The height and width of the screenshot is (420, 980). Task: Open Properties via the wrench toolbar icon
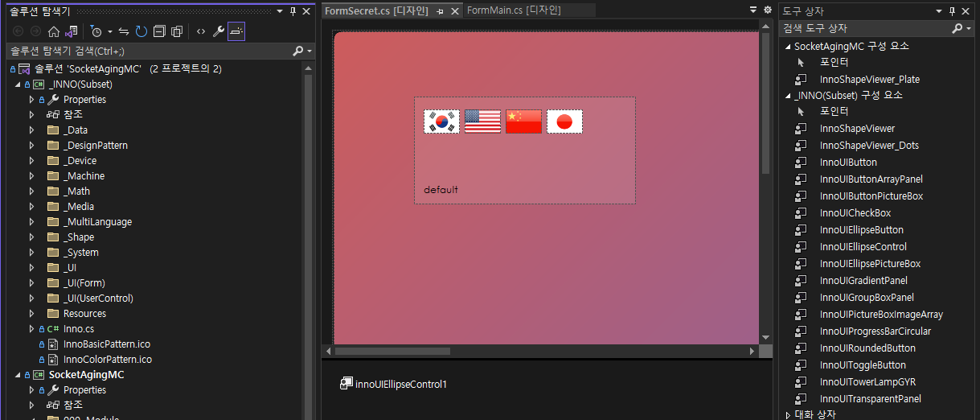coord(218,31)
